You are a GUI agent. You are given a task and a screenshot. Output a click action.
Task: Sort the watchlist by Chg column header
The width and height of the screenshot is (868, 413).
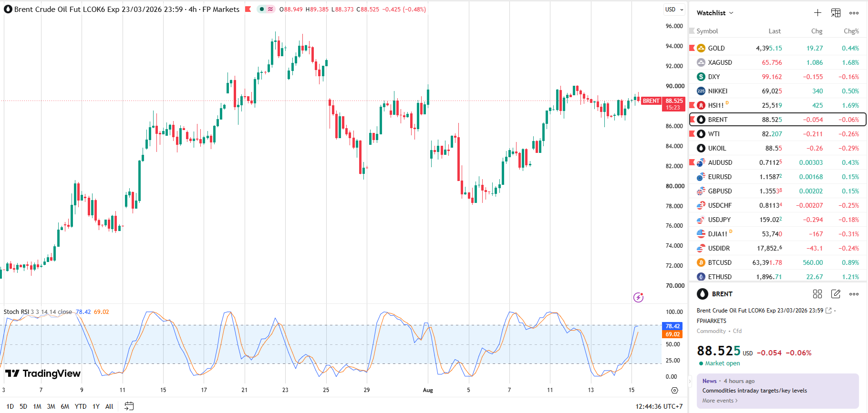[x=816, y=31]
